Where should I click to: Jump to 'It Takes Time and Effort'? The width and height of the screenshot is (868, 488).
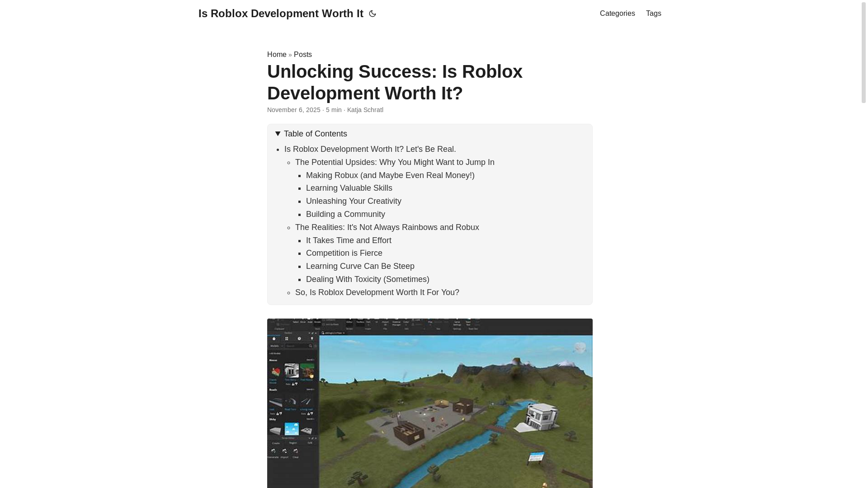[x=349, y=240]
